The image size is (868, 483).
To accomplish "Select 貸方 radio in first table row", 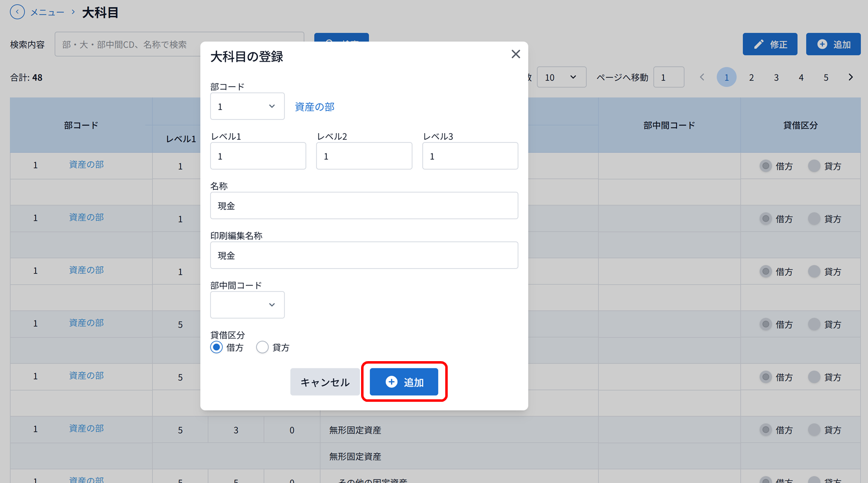I will pos(814,166).
